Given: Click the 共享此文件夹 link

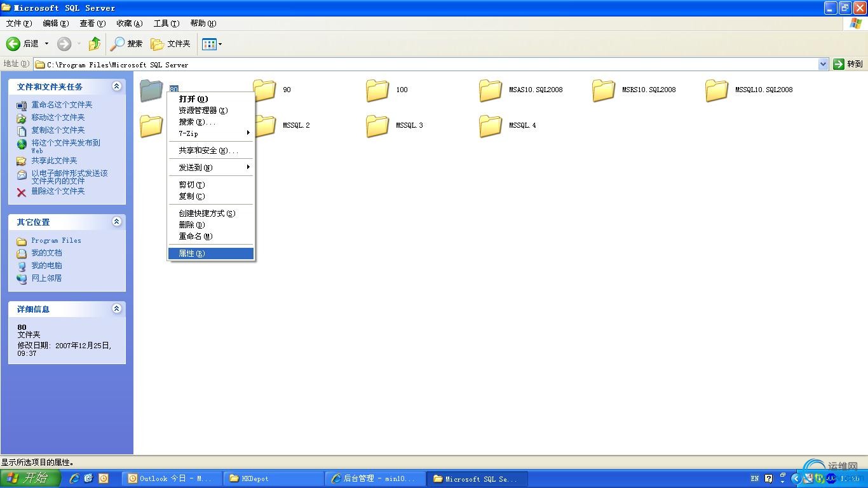Looking at the screenshot, I should tap(54, 161).
